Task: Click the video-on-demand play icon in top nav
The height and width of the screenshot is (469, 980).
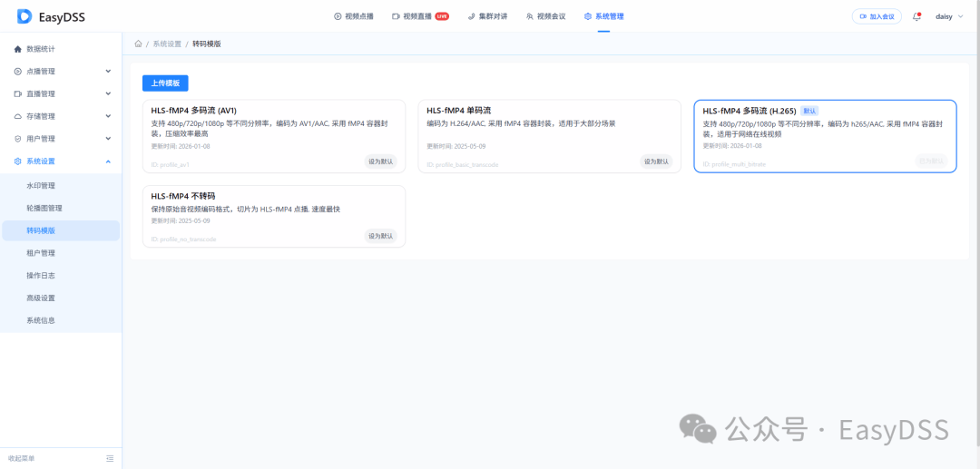Action: (338, 16)
